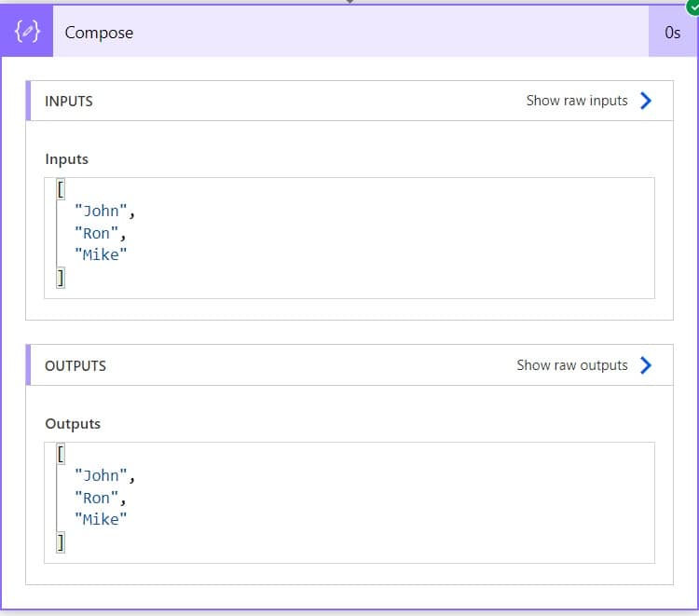Click opening bracket in Outputs box

point(61,454)
